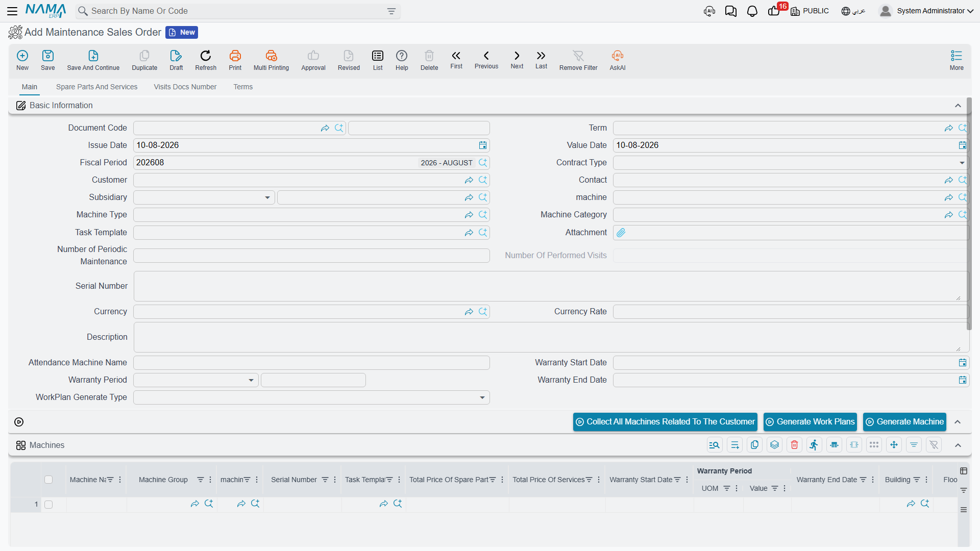Open Issue Date calendar picker
Image resolution: width=980 pixels, height=551 pixels.
[x=482, y=145]
